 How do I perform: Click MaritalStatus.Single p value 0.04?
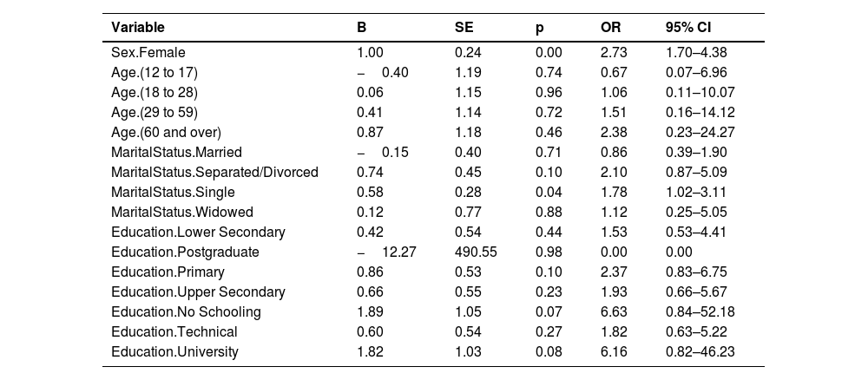pyautogui.click(x=549, y=192)
